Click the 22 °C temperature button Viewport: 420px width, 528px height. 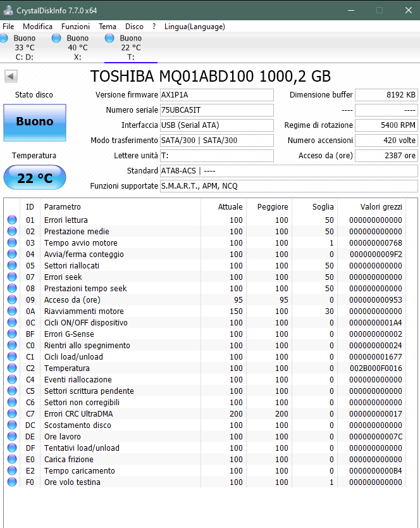[35, 177]
